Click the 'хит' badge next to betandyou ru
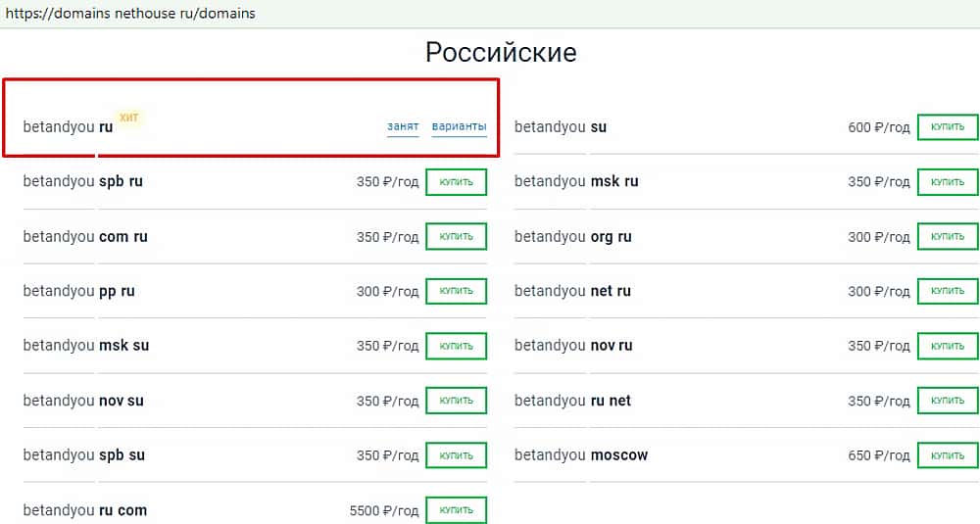Image resolution: width=980 pixels, height=524 pixels. [128, 118]
